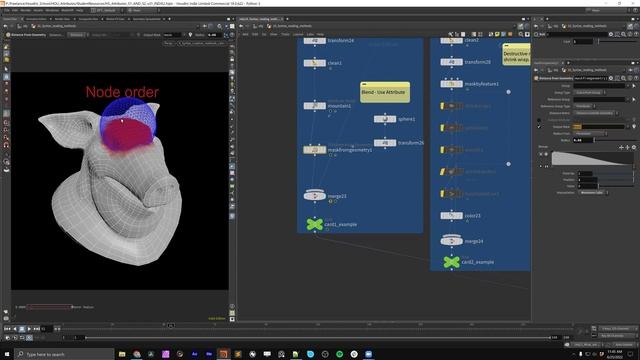Open the network editor Layout menu
The height and width of the screenshot is (360, 640).
(298, 35)
